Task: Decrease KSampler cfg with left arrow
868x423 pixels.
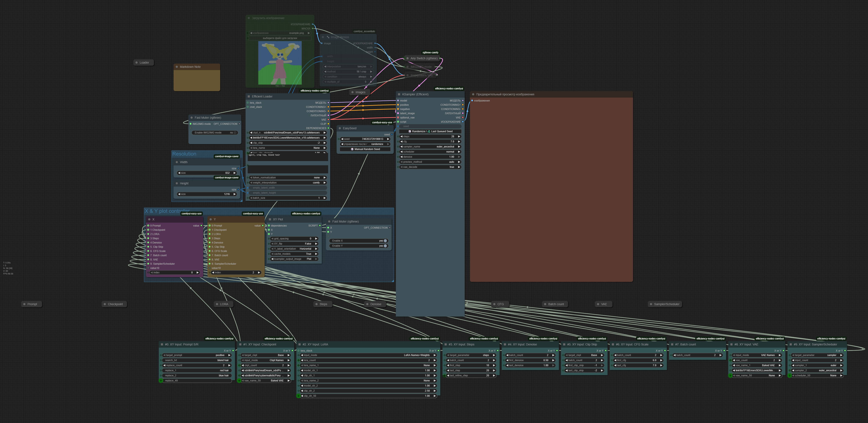Action: point(401,142)
